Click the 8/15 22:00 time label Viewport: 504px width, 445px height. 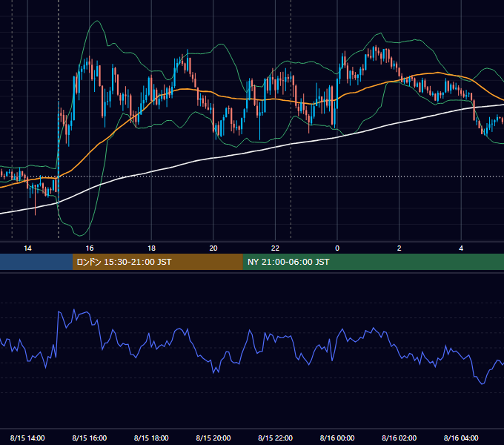click(x=275, y=438)
